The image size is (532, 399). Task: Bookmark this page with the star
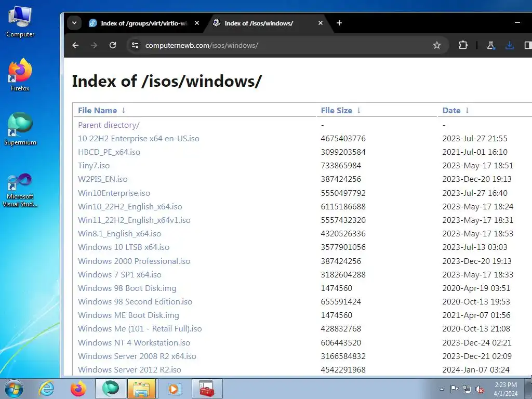coord(436,45)
